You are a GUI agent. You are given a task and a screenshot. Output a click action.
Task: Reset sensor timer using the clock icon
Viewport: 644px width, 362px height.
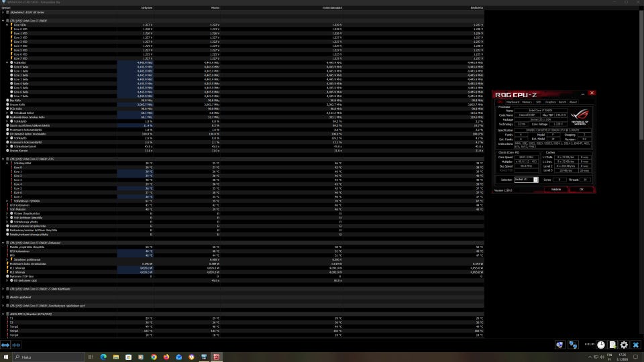pos(601,345)
